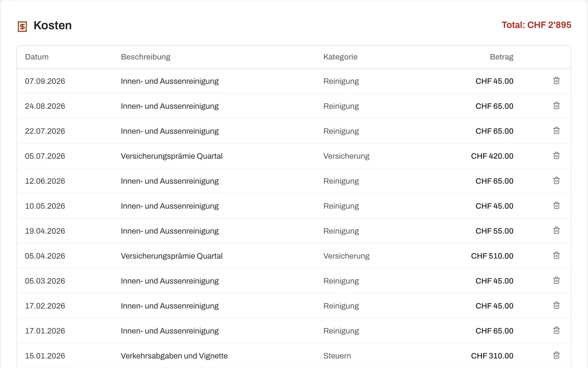
Task: Click the trash icon for 17.01.2026
Action: (x=556, y=331)
